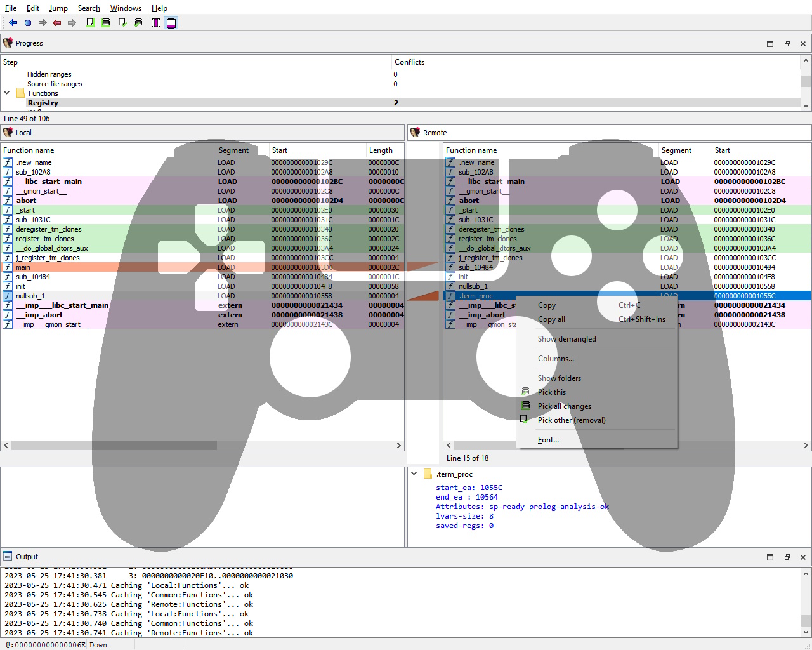Click the dark red previous-conflict arrow icon
This screenshot has width=812, height=650.
56,22
